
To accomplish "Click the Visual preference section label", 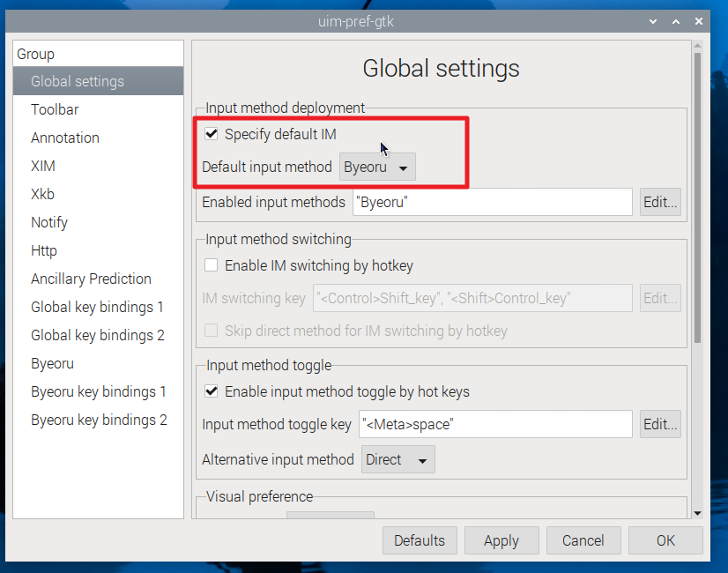I will (259, 497).
